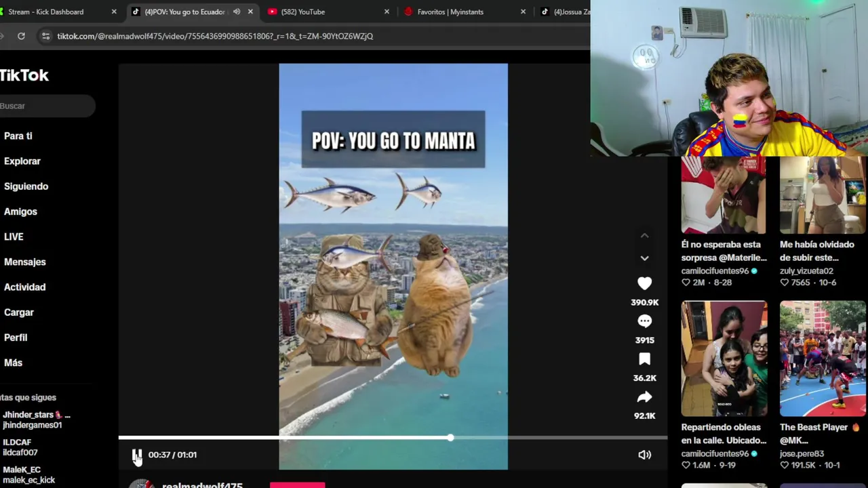Click the Me había olvidado de subir caption
Viewport: 868px width, 488px height.
[816, 251]
